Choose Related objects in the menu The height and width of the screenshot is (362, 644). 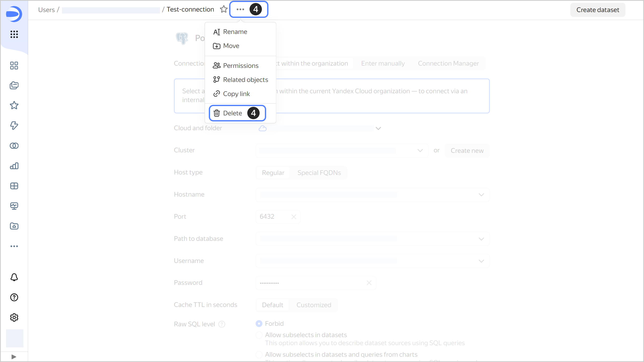[x=245, y=80]
